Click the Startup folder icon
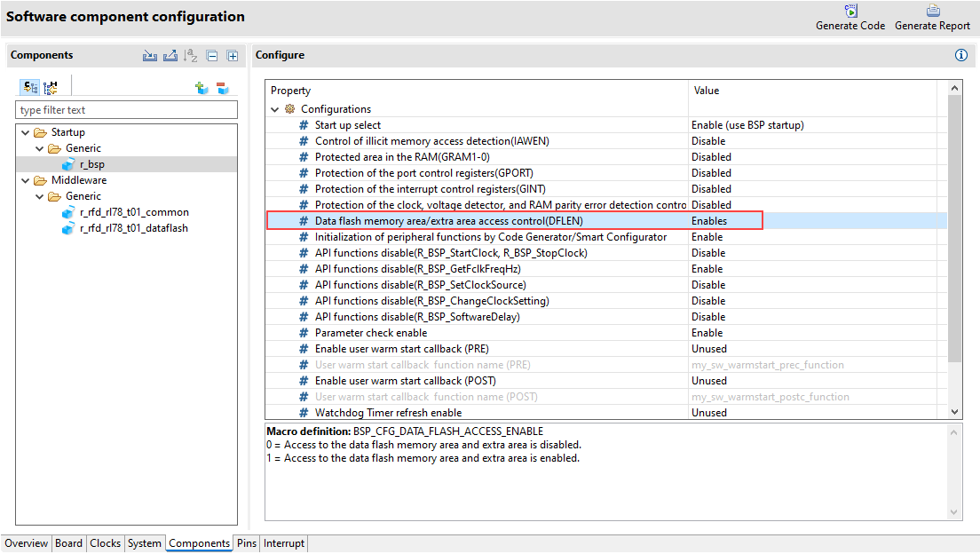Image resolution: width=980 pixels, height=554 pixels. pyautogui.click(x=41, y=132)
